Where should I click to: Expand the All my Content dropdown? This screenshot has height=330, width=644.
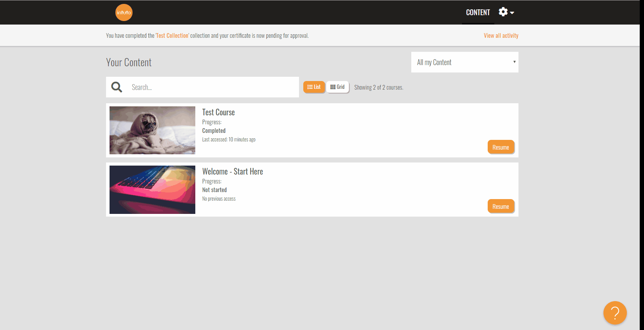pyautogui.click(x=465, y=62)
